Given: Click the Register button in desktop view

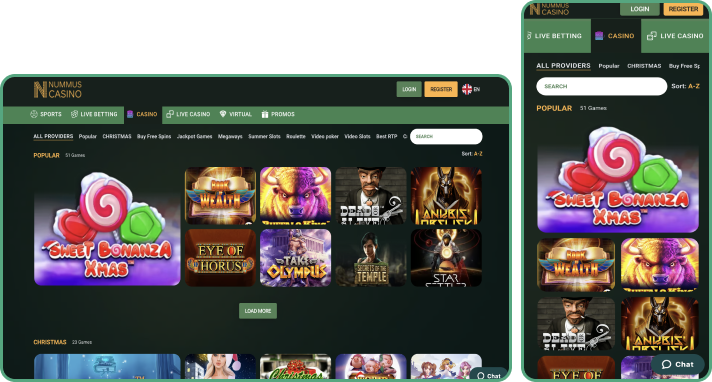Looking at the screenshot, I should coord(441,89).
